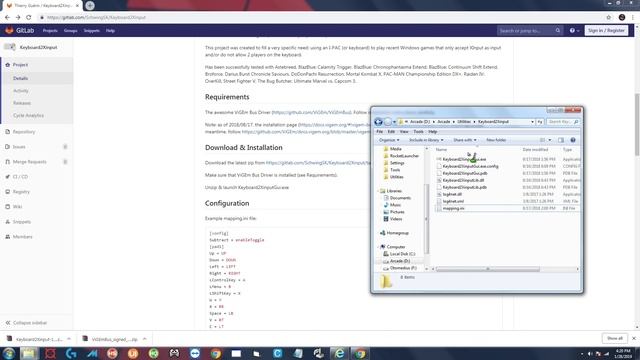Viewport: 640px width, 360px height.
Task: Click the Logitech G icon in the taskbar
Action: 71,353
